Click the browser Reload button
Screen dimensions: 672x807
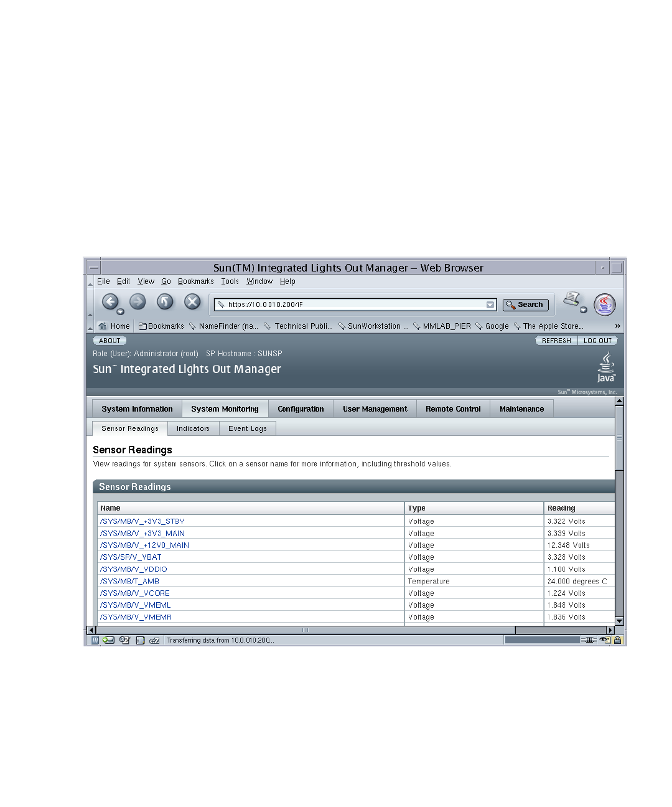point(165,302)
